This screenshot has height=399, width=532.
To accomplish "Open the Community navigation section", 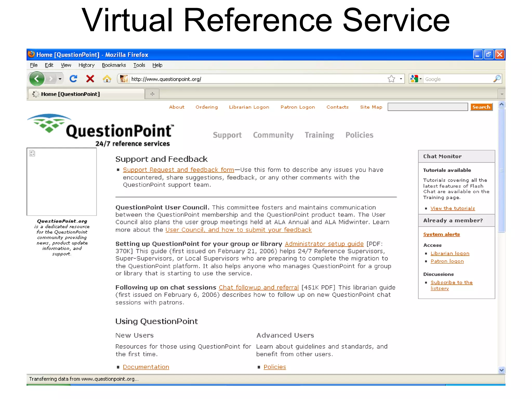I will pos(273,135).
